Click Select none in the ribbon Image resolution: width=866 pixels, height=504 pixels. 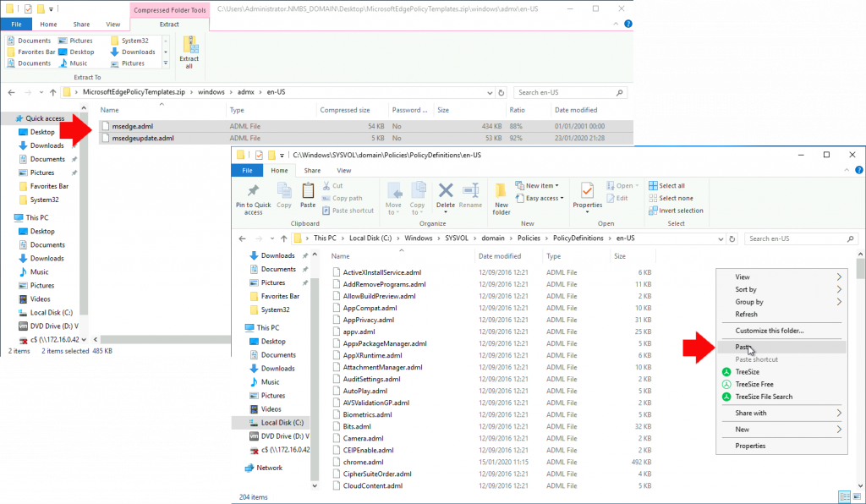click(671, 198)
